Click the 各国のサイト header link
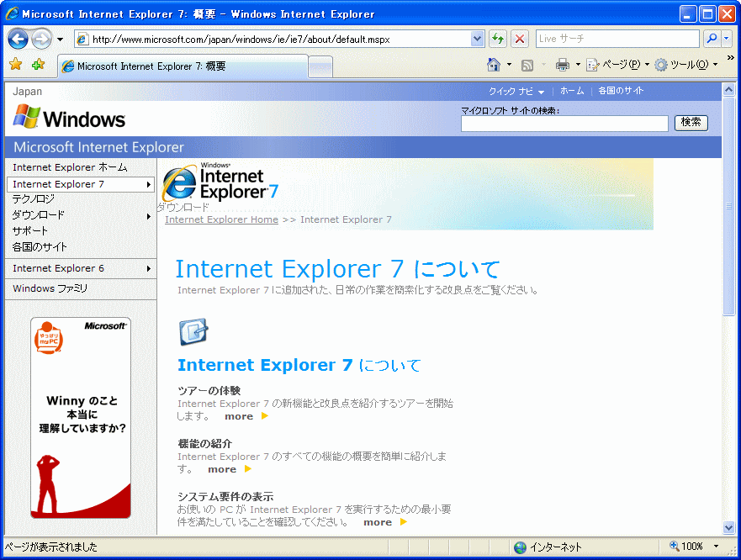Image resolution: width=741 pixels, height=560 pixels. (621, 91)
